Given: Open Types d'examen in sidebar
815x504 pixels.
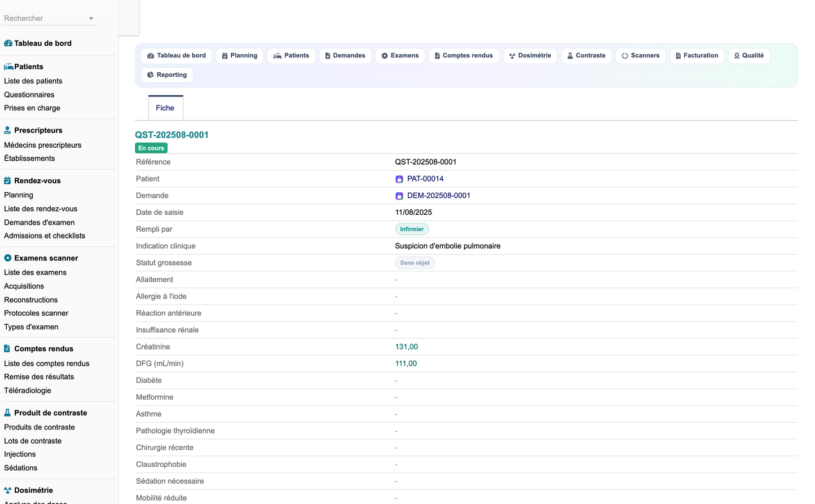Looking at the screenshot, I should pyautogui.click(x=31, y=327).
